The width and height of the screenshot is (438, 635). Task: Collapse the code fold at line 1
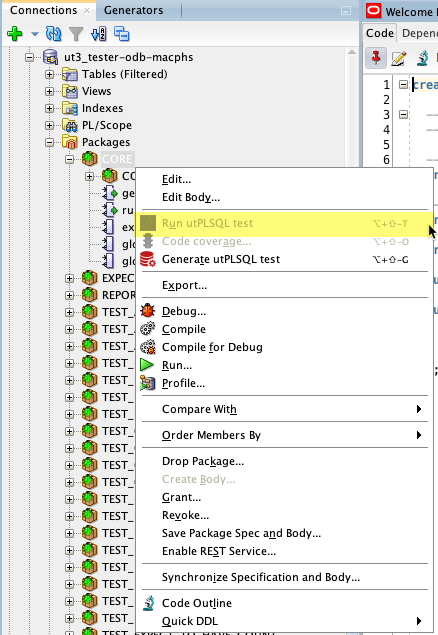(403, 84)
